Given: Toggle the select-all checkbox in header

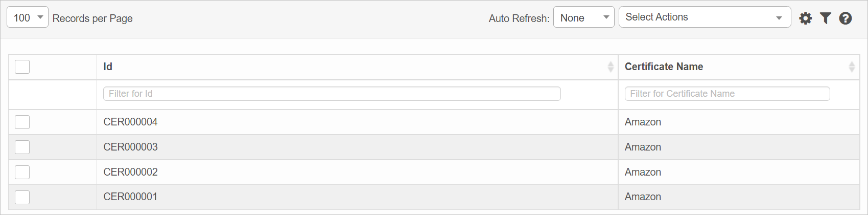Looking at the screenshot, I should click(x=22, y=67).
